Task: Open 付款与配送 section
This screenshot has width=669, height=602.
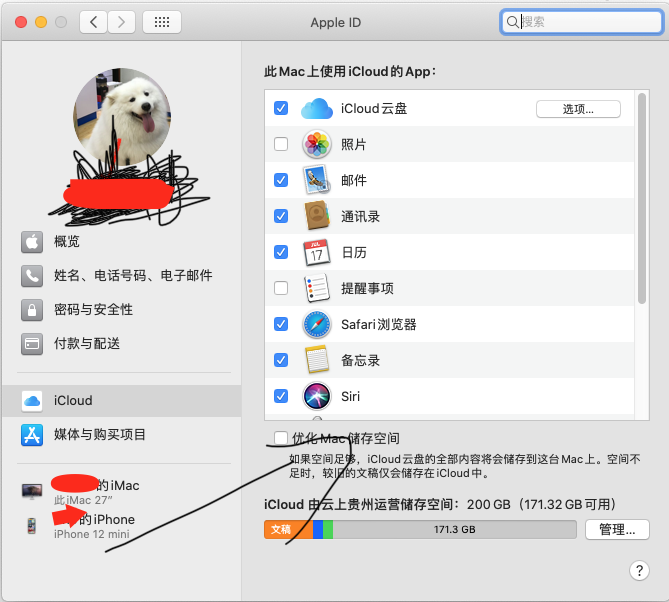Action: point(122,343)
